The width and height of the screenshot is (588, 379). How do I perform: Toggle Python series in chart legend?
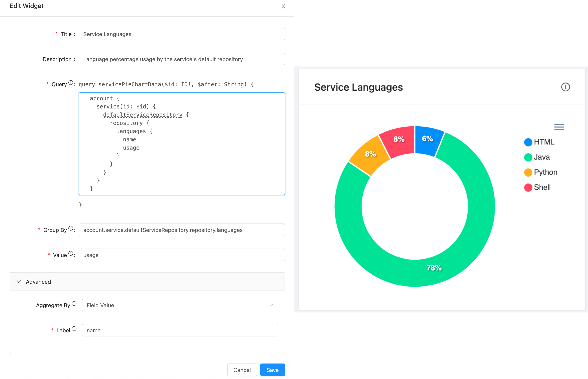[541, 172]
